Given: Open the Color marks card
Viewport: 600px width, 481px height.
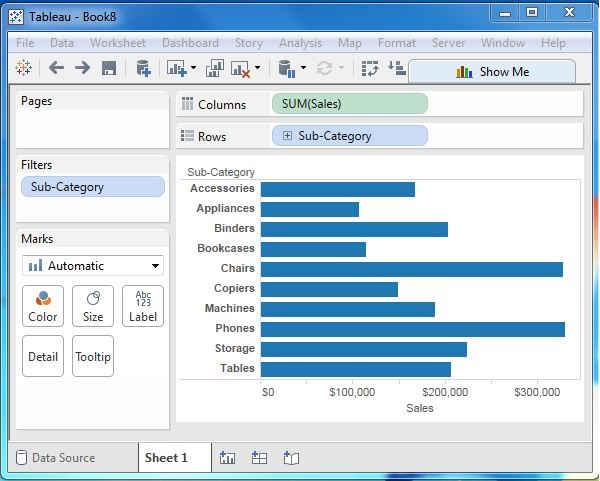Looking at the screenshot, I should coord(43,306).
